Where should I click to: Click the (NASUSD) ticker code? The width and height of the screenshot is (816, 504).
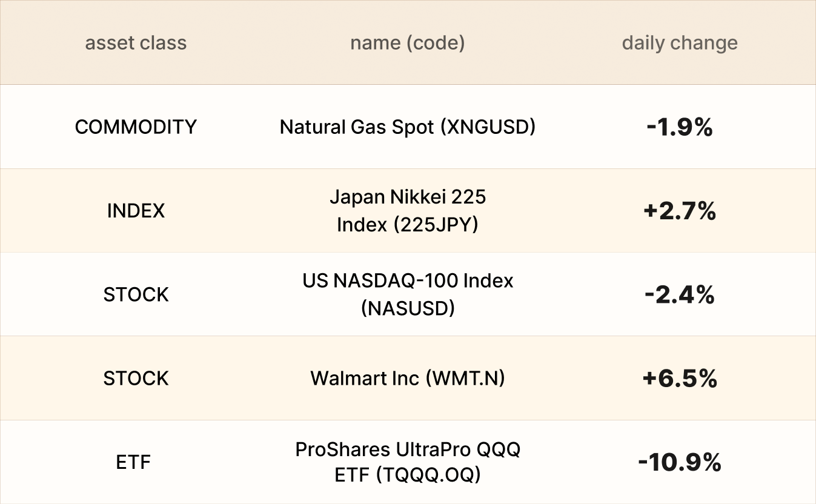(x=407, y=308)
